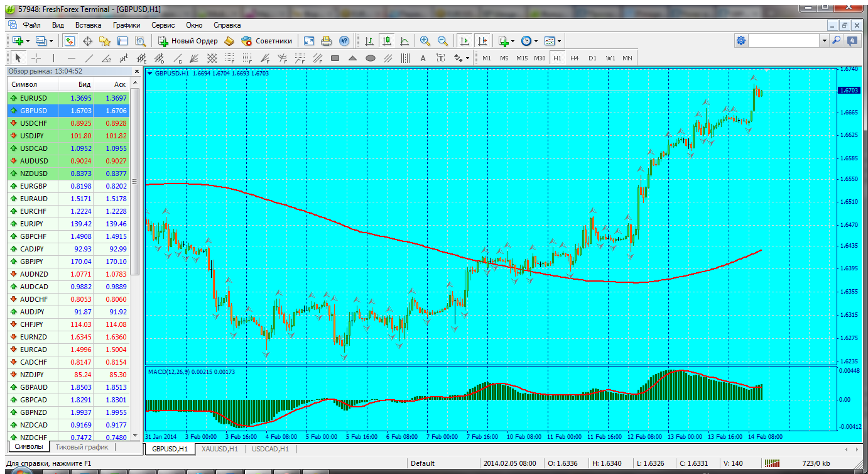The width and height of the screenshot is (868, 474).
Task: Expand the New Chart dropdown arrow
Action: point(29,41)
